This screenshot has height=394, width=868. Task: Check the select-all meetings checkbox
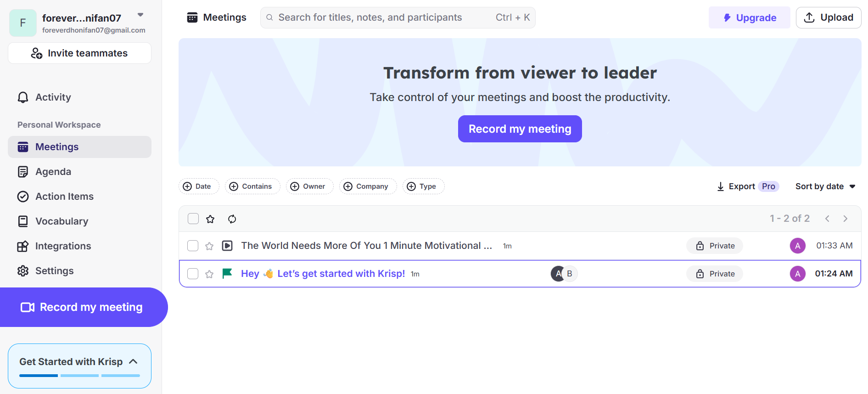(x=193, y=219)
